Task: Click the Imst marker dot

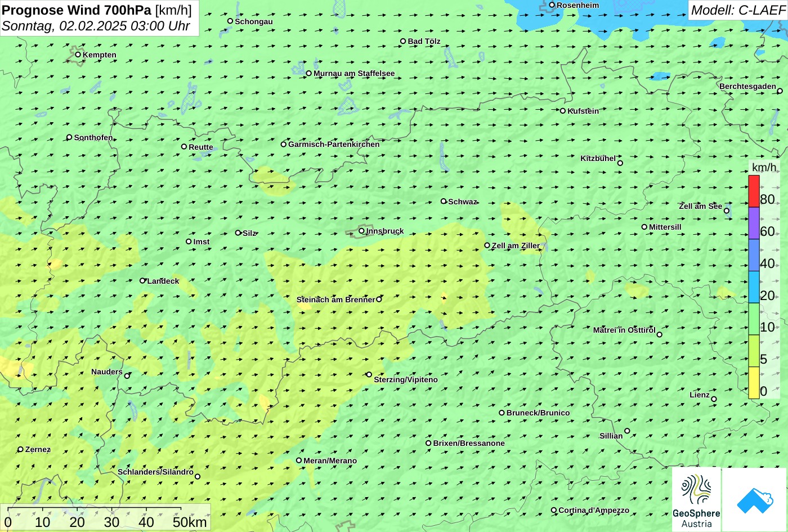Action: point(189,242)
